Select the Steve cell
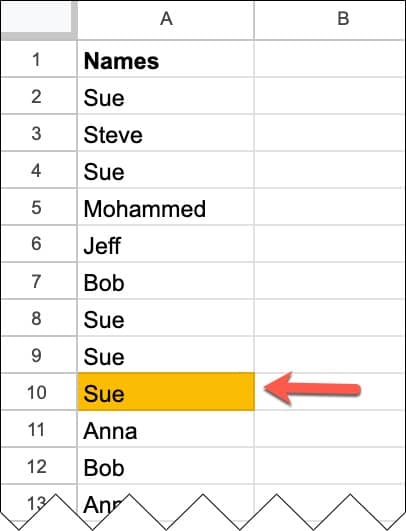The image size is (406, 531). 166,133
